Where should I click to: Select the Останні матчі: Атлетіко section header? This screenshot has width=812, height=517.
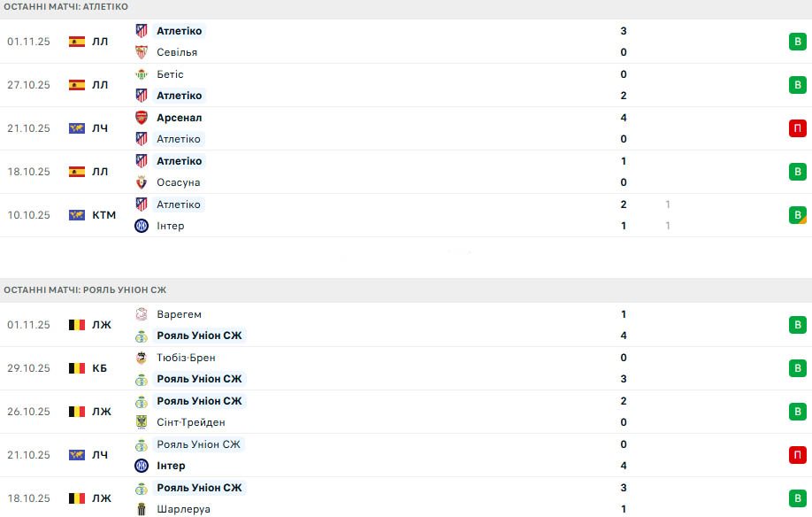pos(65,7)
